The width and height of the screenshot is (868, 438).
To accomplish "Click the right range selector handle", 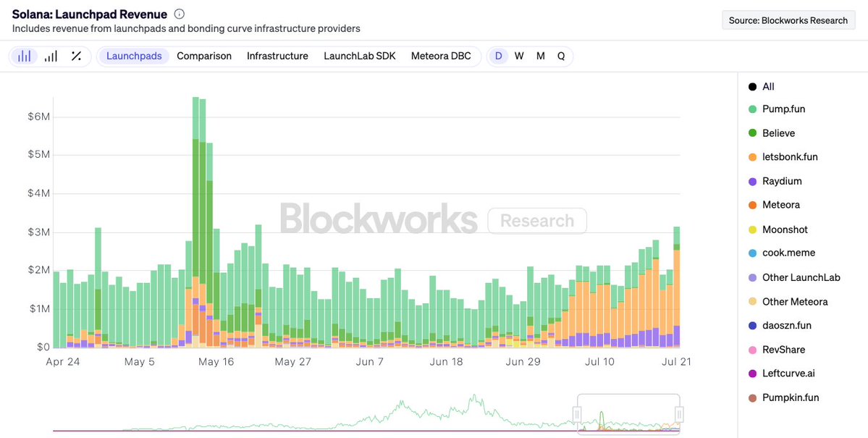I will [679, 414].
